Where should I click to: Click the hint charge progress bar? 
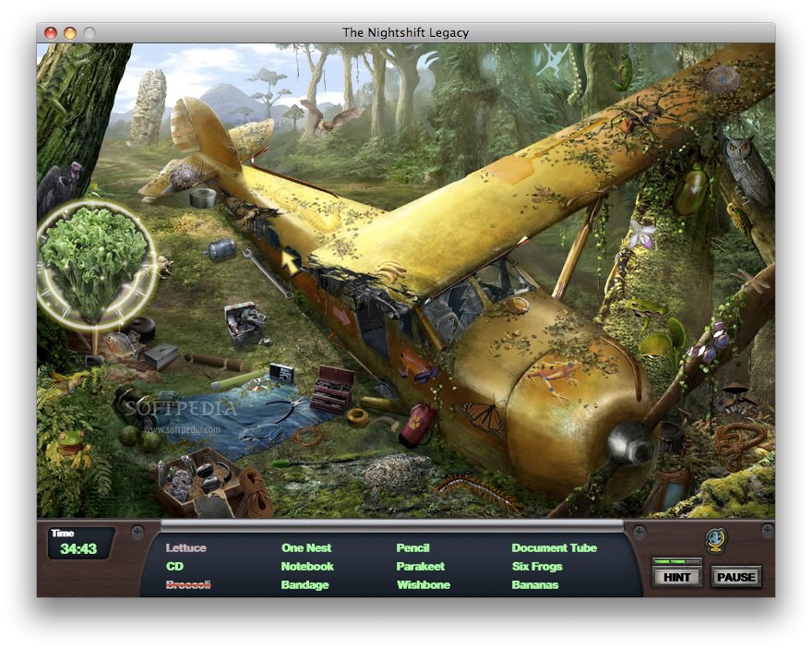coord(677,561)
